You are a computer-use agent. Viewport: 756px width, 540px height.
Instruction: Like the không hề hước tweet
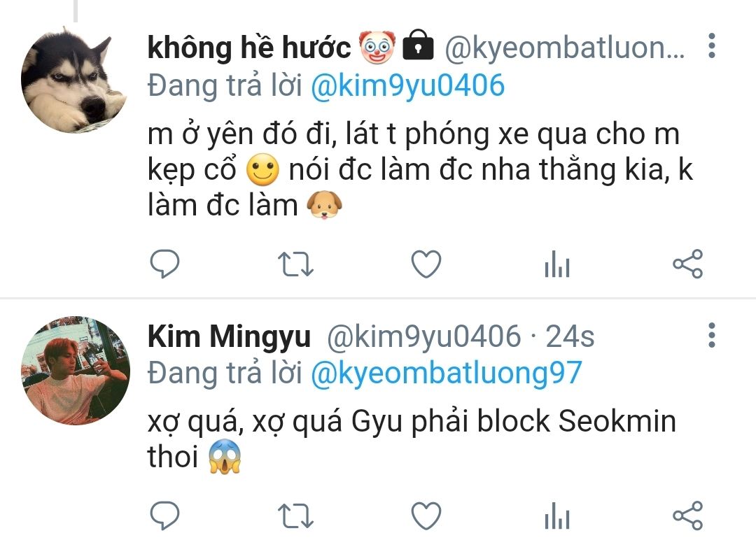point(426,264)
